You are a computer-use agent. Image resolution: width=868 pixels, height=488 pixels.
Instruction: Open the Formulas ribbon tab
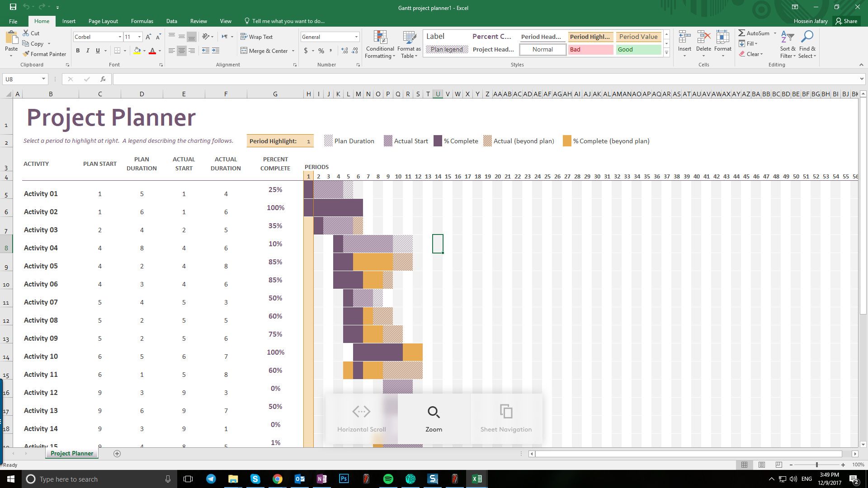142,21
